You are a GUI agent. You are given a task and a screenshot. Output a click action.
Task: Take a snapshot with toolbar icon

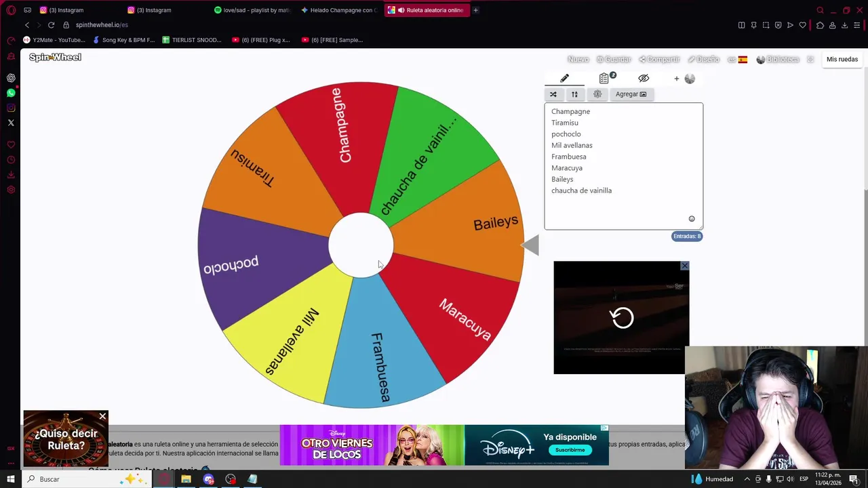click(766, 25)
